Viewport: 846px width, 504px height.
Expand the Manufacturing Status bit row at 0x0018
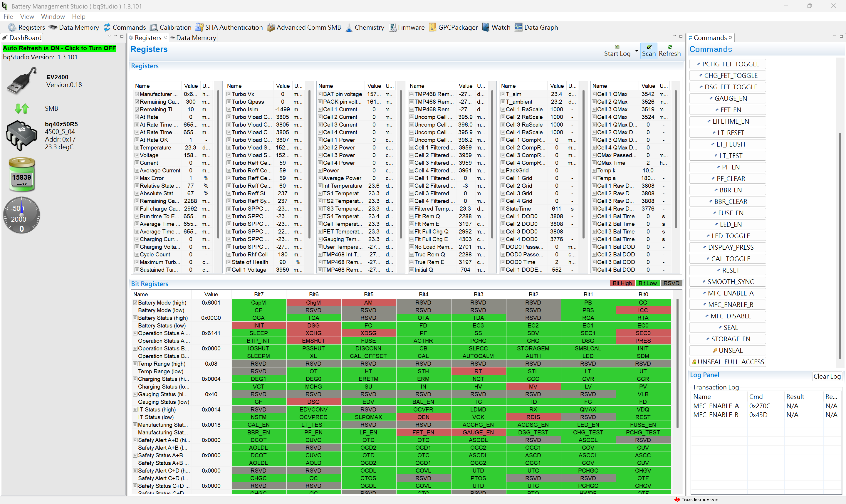coord(135,425)
